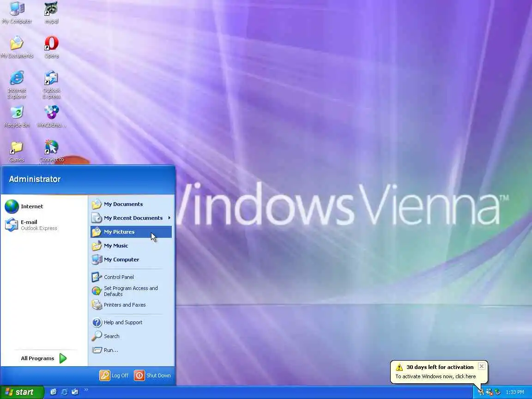The image size is (532, 399).
Task: Open the Run... dialog
Action: [131, 350]
